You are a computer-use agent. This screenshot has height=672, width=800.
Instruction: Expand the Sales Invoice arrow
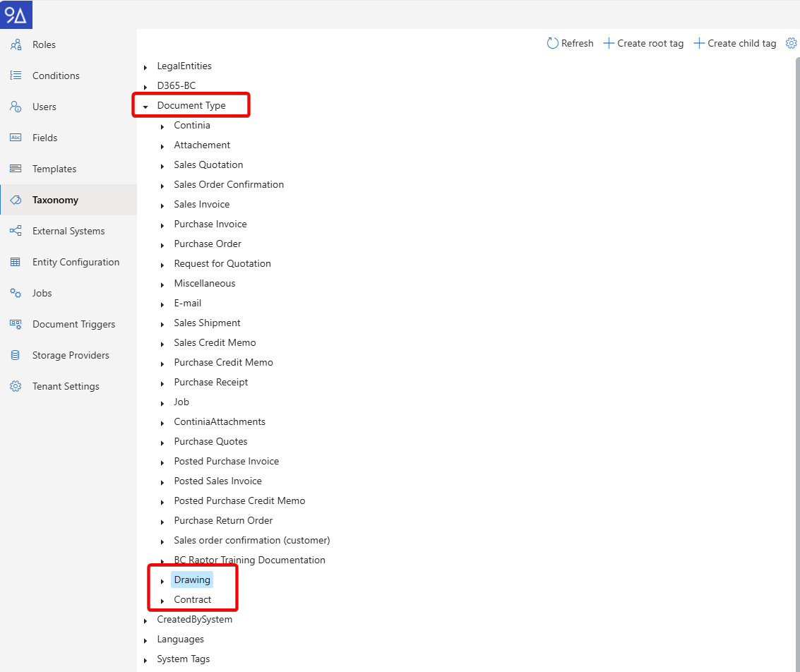tap(162, 205)
